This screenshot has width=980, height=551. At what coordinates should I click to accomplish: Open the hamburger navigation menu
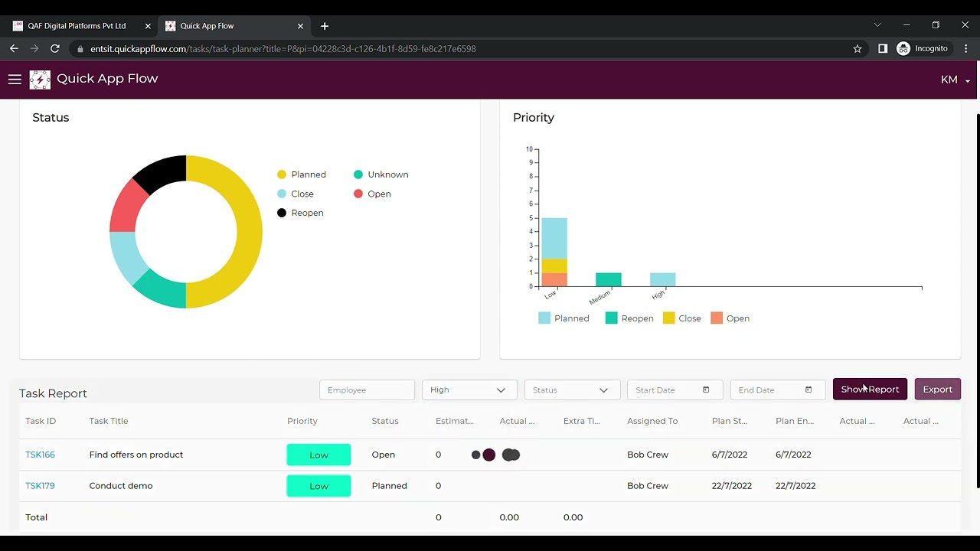coord(15,79)
